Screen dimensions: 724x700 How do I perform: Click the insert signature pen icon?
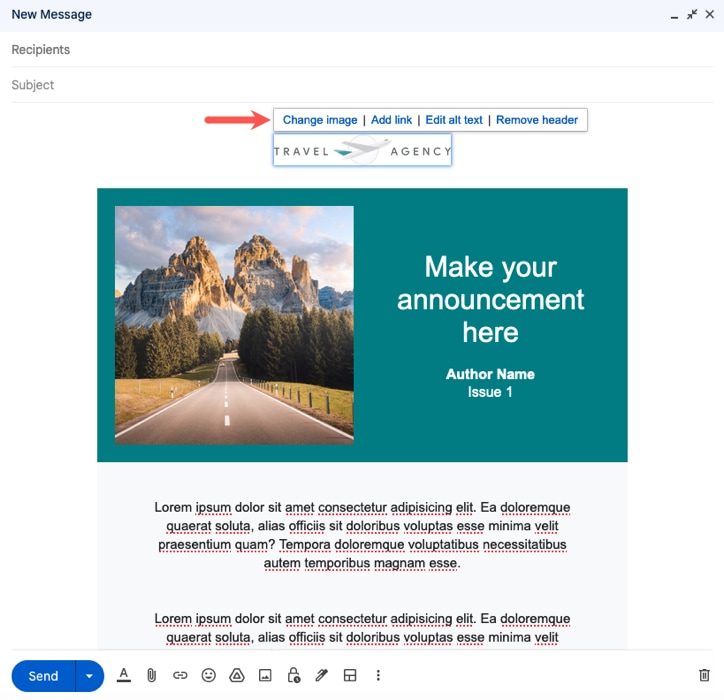321,676
